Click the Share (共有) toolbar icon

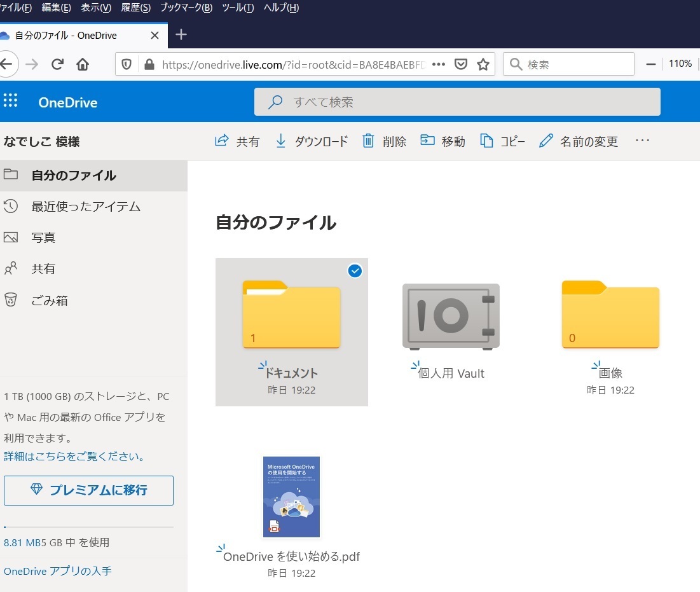[222, 141]
